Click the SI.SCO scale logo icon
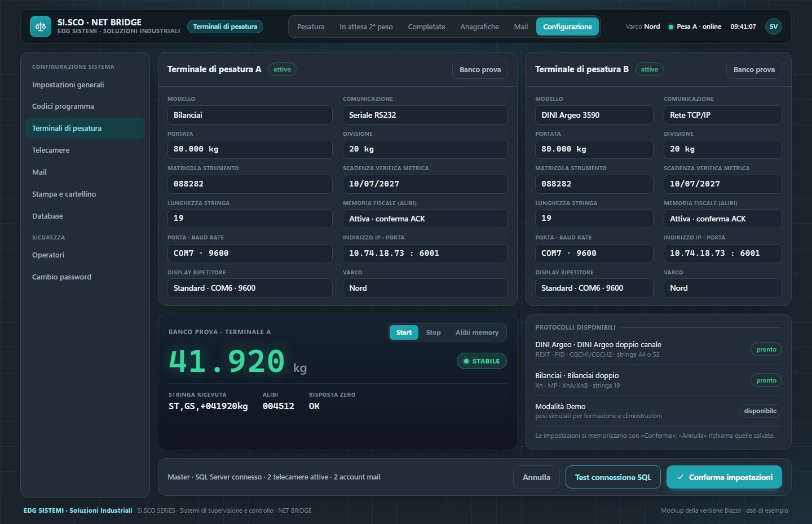The height and width of the screenshot is (524, 812). tap(40, 26)
